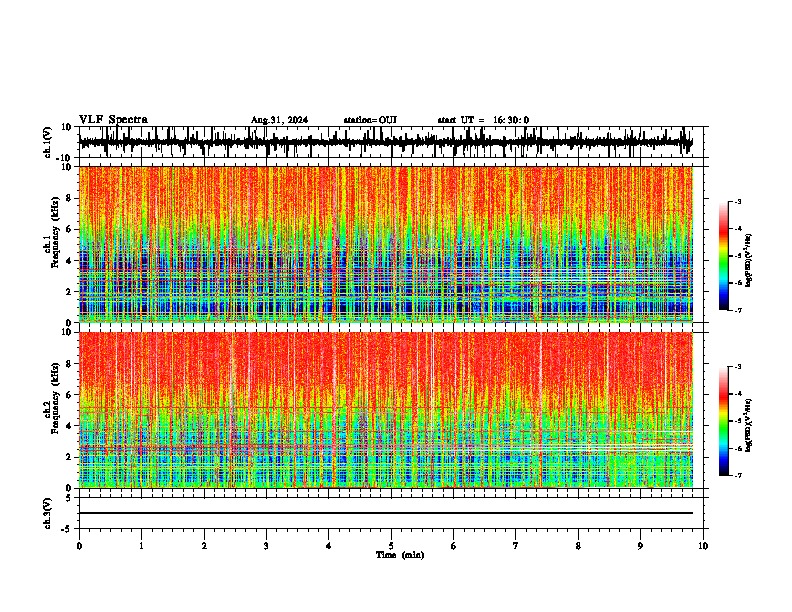
Task: Click the time axis tick label '0'
Action: 79,546
